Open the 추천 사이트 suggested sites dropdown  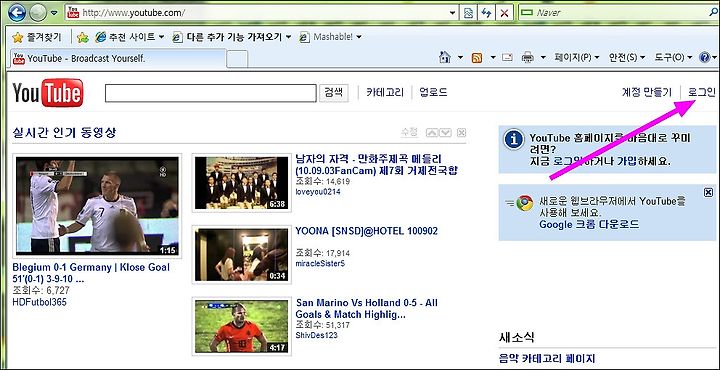(129, 37)
